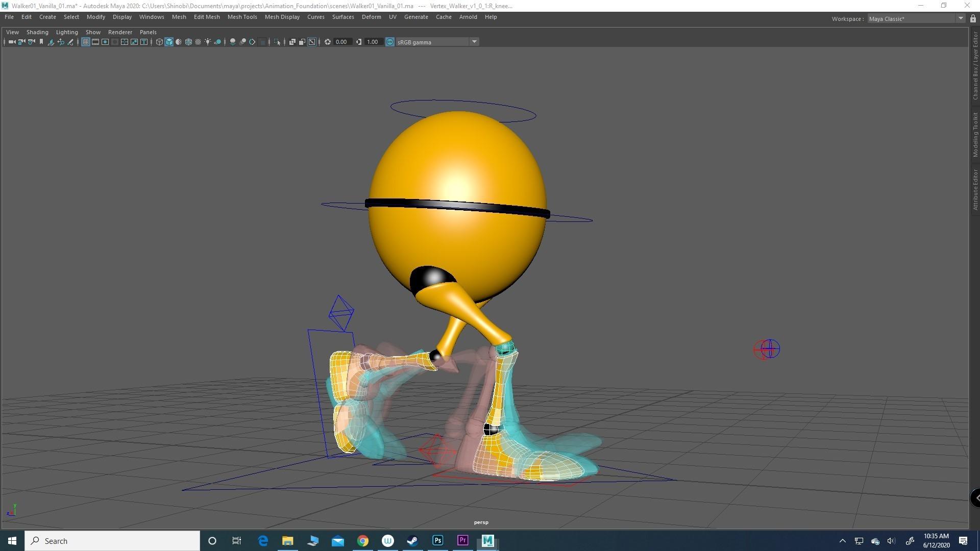Image resolution: width=980 pixels, height=551 pixels.
Task: Open the sRGB gamma dropdown
Action: 474,42
